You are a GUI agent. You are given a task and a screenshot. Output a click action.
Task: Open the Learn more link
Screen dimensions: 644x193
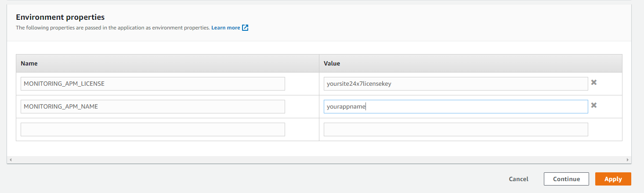click(x=225, y=28)
